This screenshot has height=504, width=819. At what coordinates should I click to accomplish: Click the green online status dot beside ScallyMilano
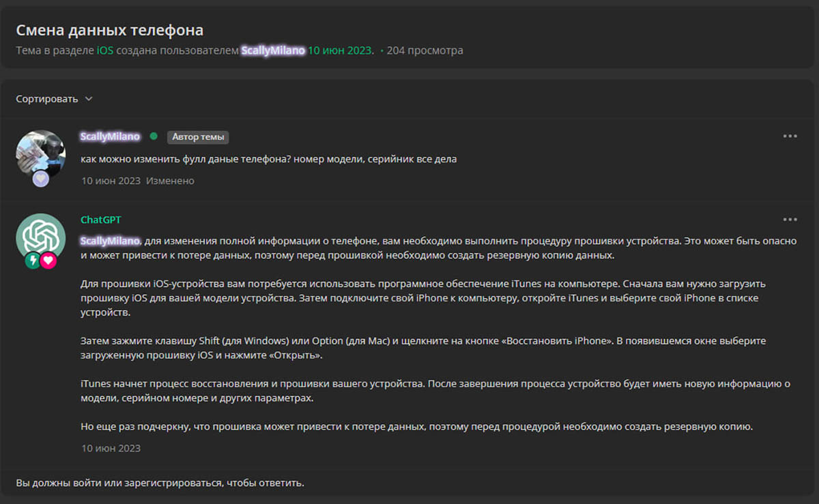coord(154,136)
